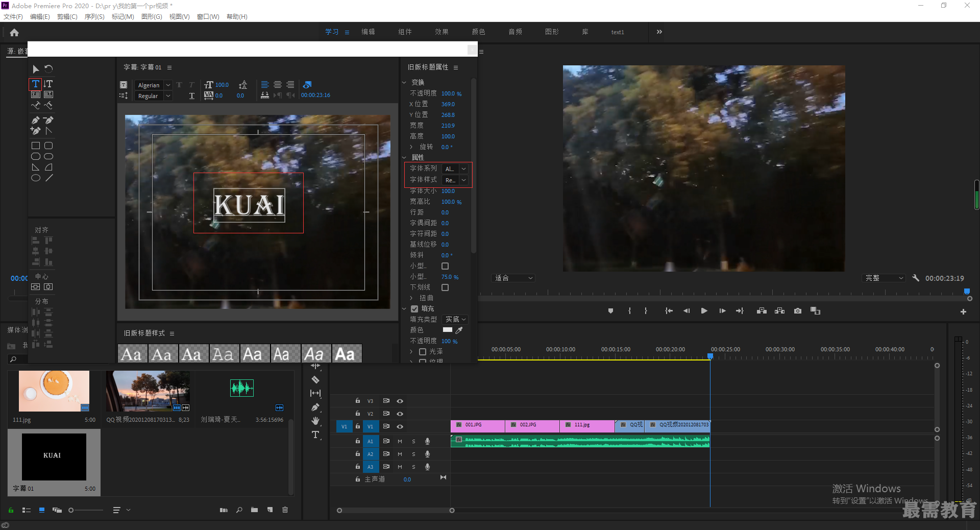Toggle show background video icon
The height and width of the screenshot is (530, 980).
click(x=307, y=85)
